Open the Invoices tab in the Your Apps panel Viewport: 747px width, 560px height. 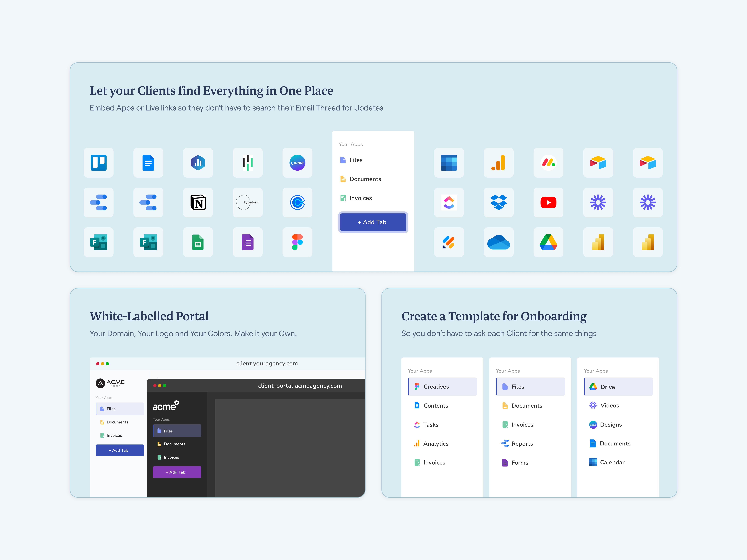pos(360,198)
